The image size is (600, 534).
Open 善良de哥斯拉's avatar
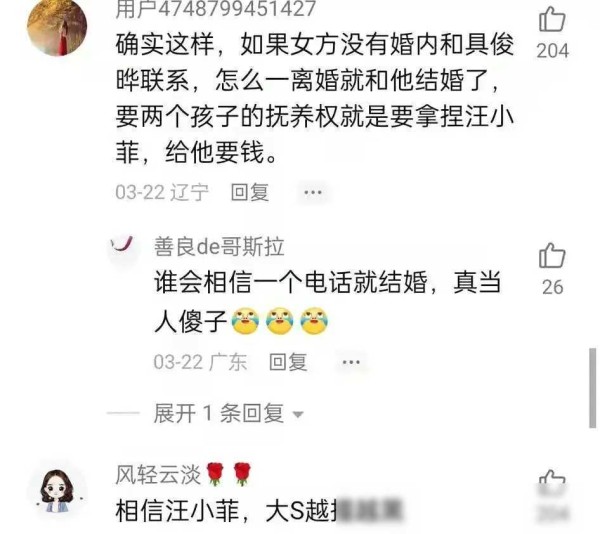(x=122, y=247)
